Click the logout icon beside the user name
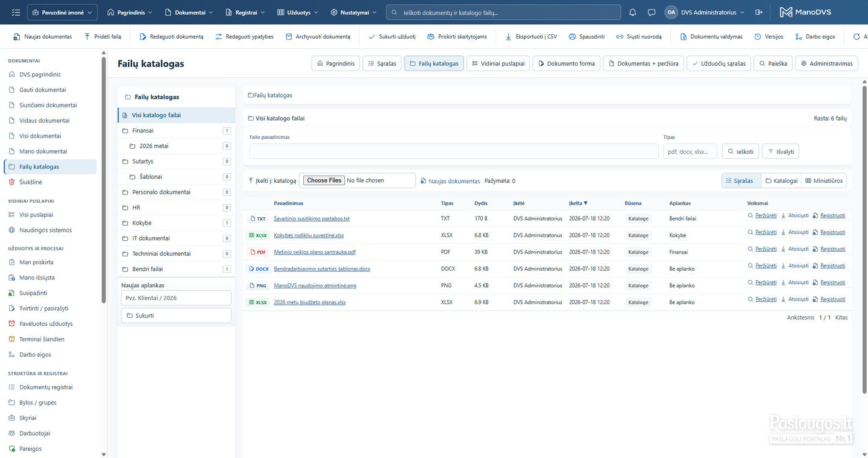The image size is (868, 458). click(x=759, y=12)
